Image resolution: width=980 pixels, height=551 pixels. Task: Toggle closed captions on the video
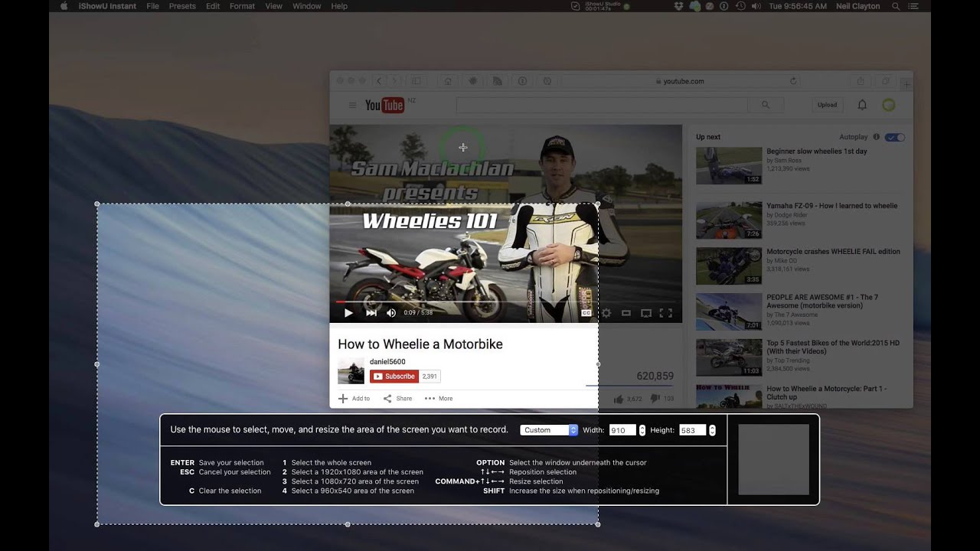click(586, 313)
